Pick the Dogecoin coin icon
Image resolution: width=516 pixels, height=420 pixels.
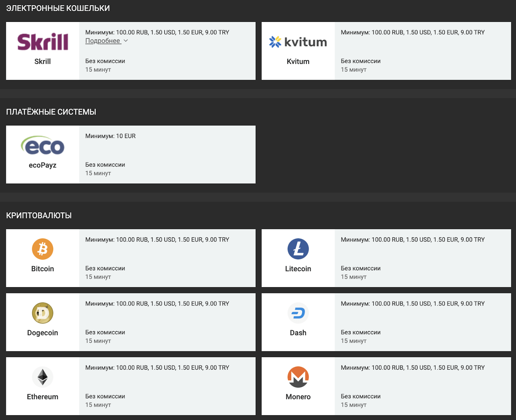tap(43, 313)
